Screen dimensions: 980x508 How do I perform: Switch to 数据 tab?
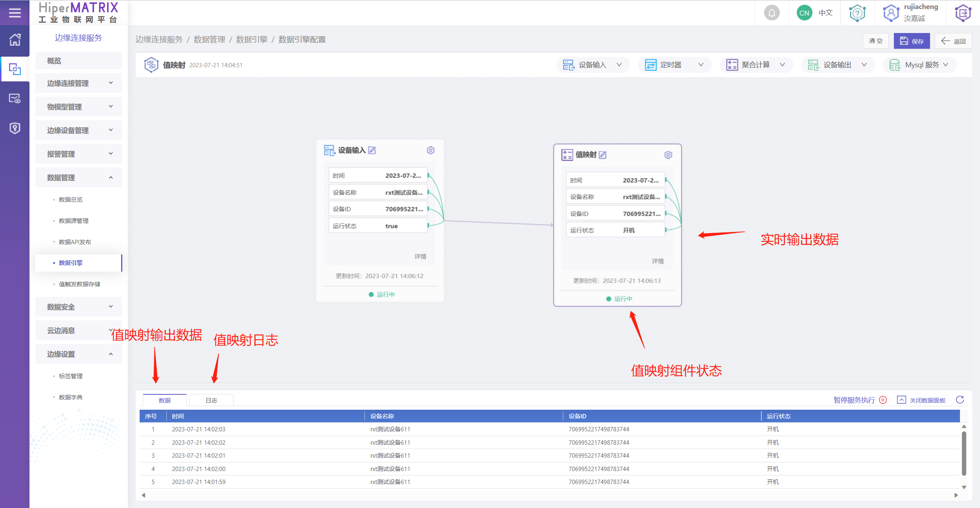[x=164, y=400]
